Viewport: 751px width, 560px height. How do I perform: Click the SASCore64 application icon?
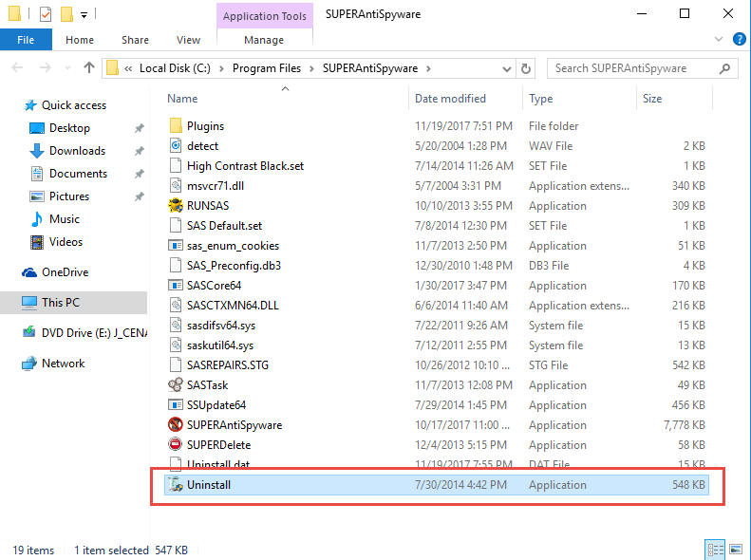click(x=176, y=286)
